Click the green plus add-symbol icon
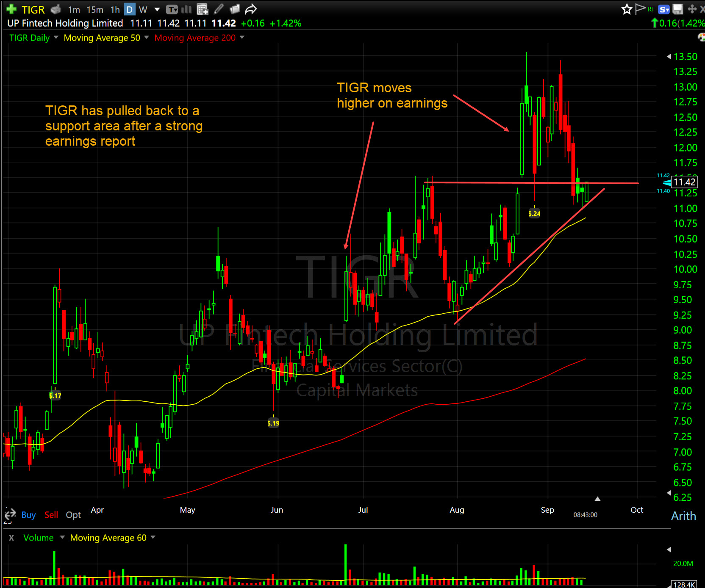705x588 pixels. 11,9
